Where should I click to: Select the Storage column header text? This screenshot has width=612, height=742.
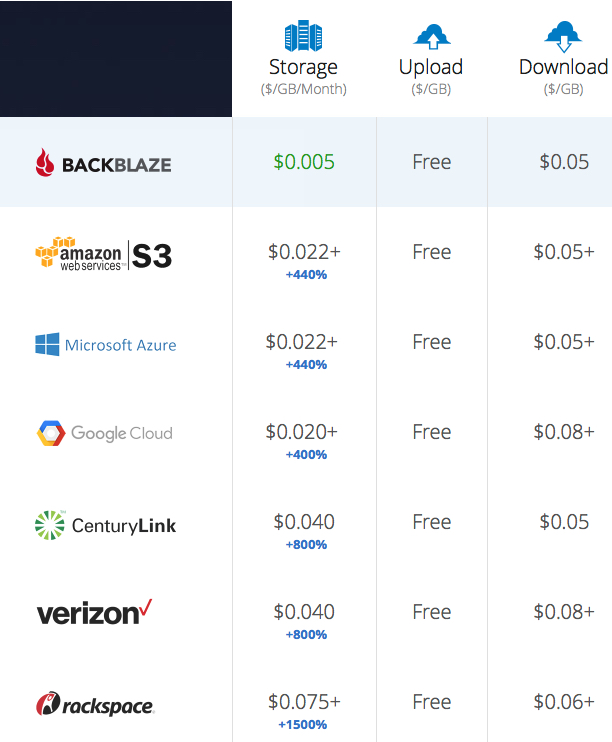pos(303,68)
